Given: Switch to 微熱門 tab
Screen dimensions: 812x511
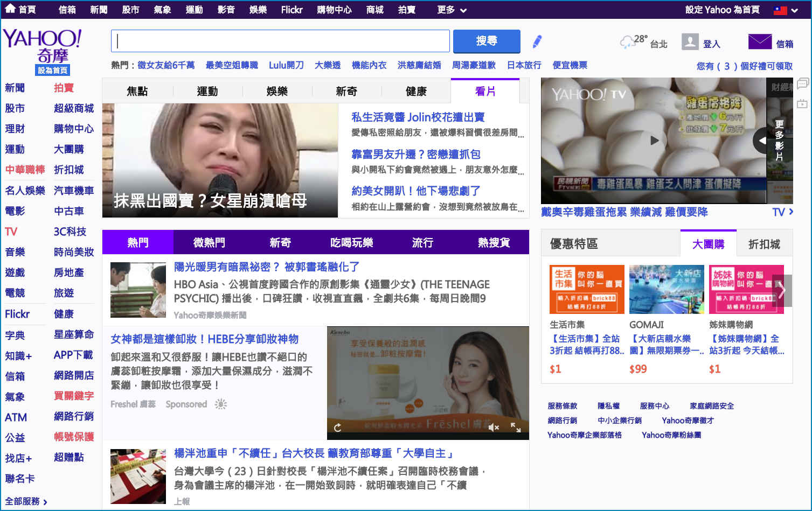Looking at the screenshot, I should coord(209,242).
